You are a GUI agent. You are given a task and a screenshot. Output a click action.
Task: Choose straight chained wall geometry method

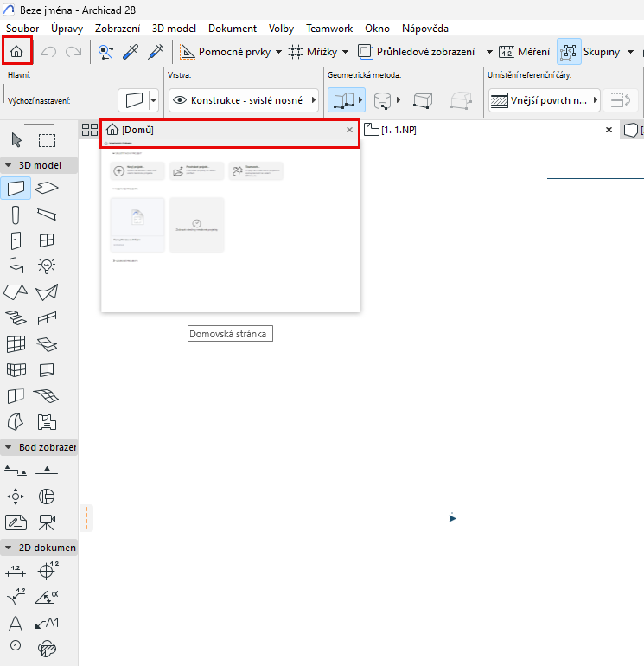click(344, 100)
